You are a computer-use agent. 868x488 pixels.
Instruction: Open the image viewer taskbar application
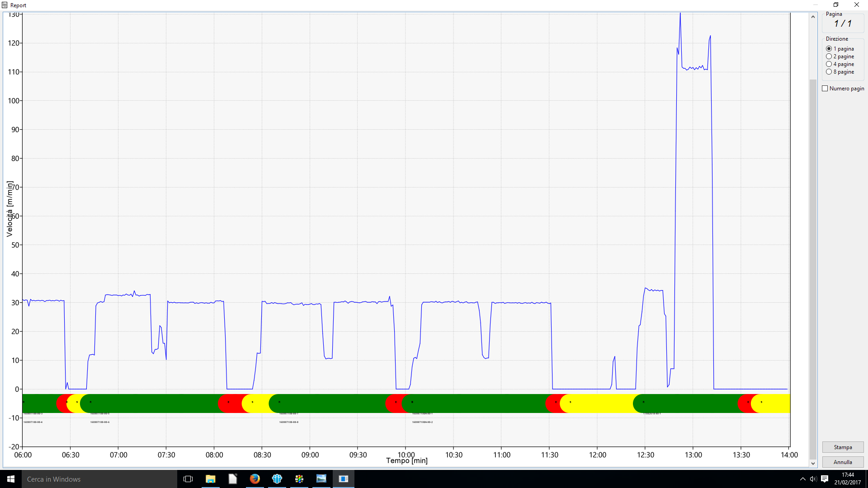click(x=321, y=479)
